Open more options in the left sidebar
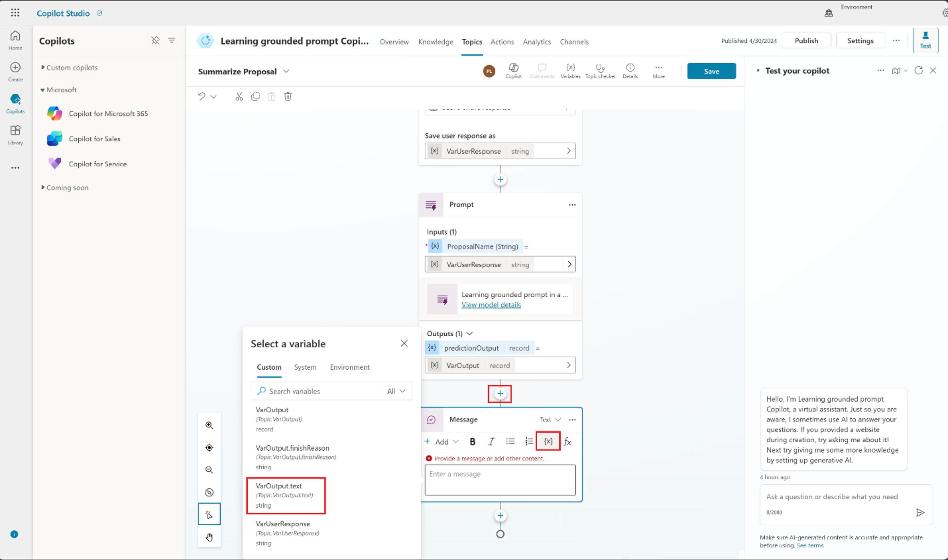Viewport: 948px width, 560px height. (15, 168)
